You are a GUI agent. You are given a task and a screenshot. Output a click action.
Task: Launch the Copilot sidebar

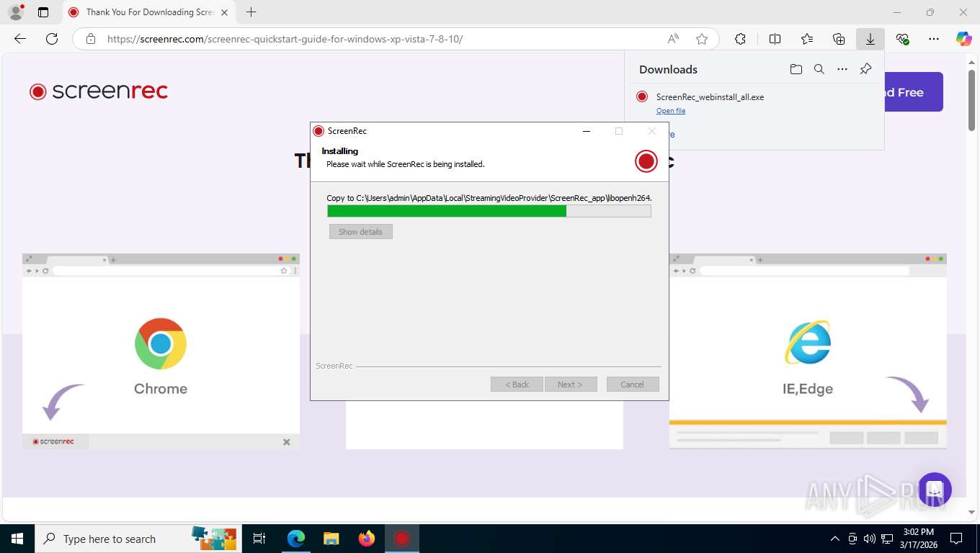click(964, 39)
